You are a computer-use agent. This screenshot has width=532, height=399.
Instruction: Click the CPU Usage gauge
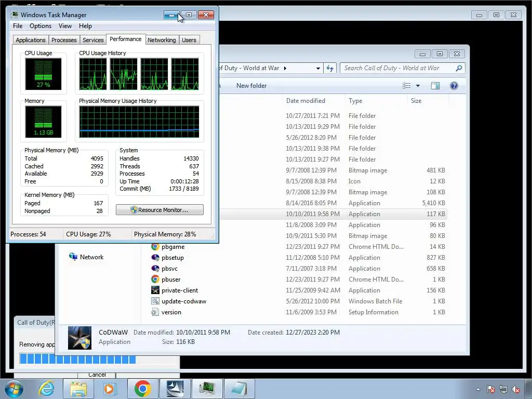[x=43, y=74]
